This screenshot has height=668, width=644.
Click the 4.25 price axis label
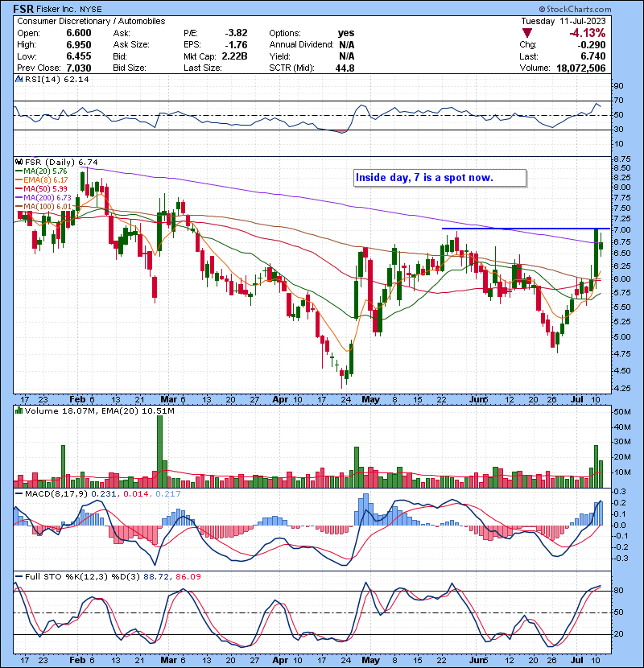coord(622,388)
